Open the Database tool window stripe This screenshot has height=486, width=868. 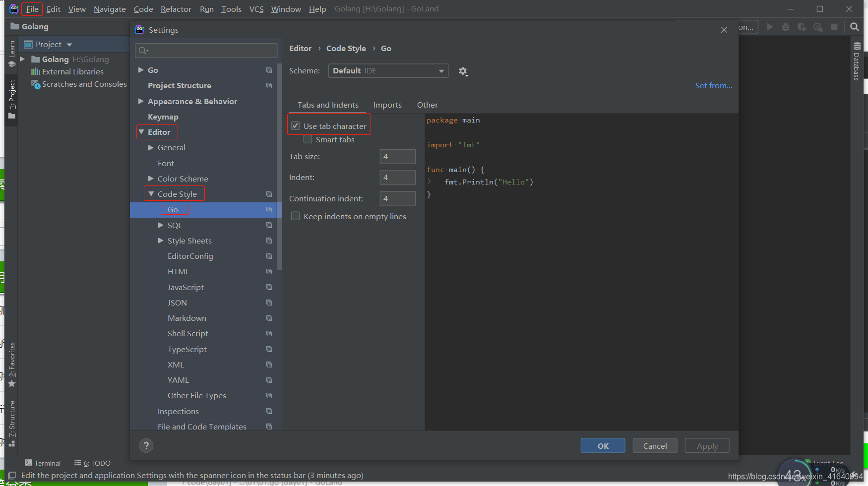pos(857,61)
